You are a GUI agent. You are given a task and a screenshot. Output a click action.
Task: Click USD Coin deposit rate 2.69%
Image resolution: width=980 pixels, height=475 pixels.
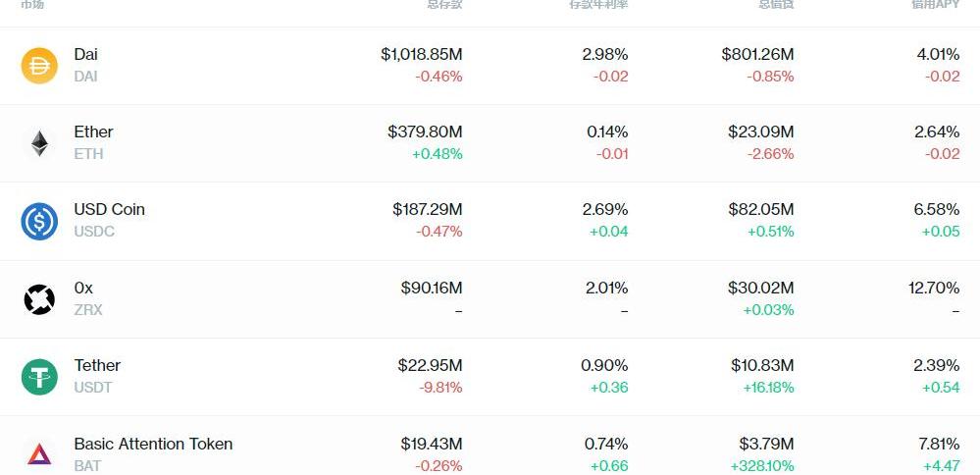pos(605,209)
